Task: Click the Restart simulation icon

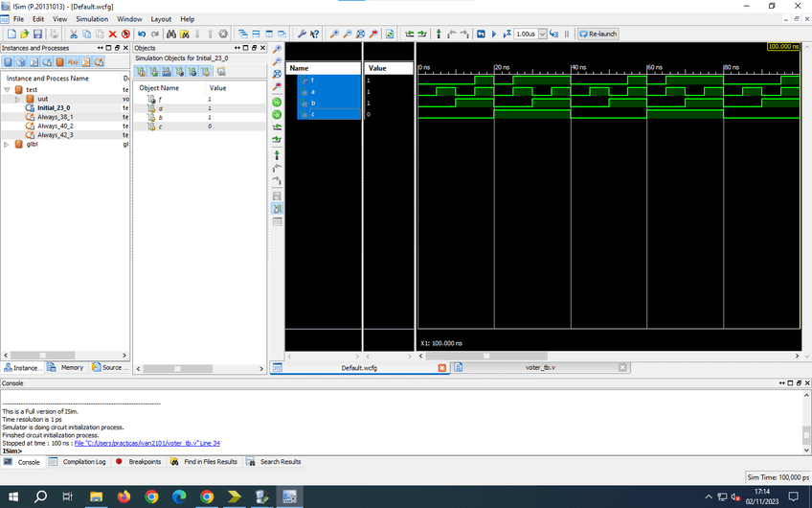Action: (x=481, y=34)
